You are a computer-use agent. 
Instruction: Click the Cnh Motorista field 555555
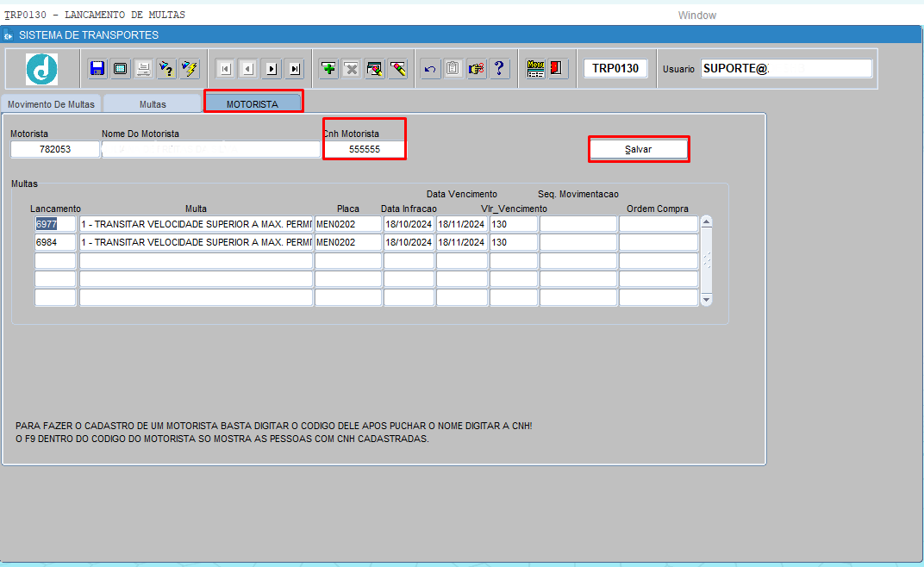365,149
